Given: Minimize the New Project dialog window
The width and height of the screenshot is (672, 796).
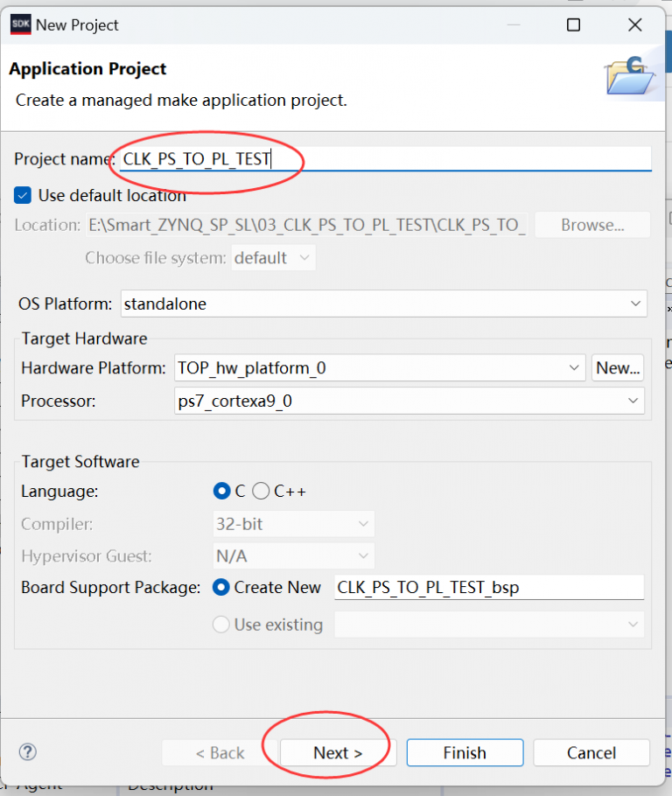Looking at the screenshot, I should [512, 24].
